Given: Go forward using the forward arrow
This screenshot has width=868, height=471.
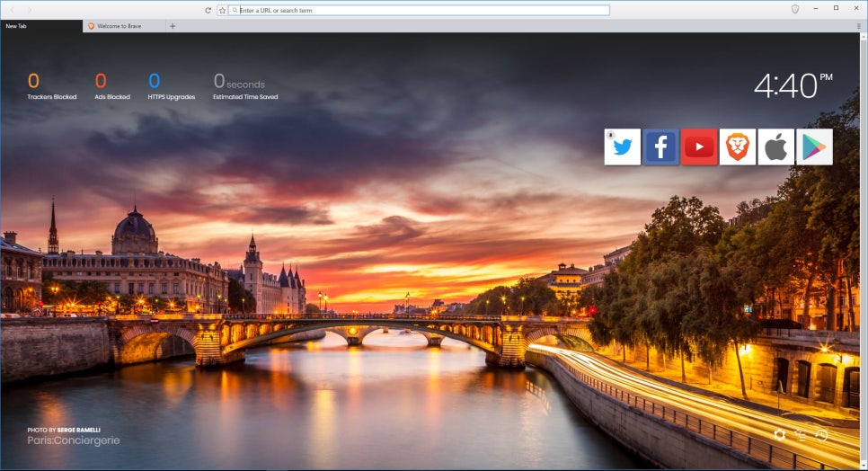Looking at the screenshot, I should tap(29, 10).
